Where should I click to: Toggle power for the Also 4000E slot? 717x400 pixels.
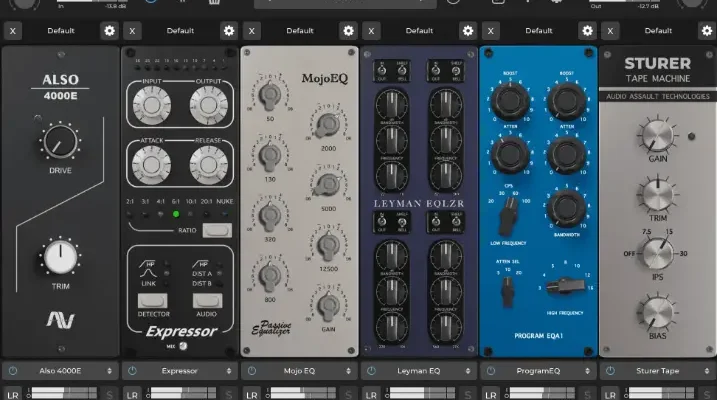pos(13,371)
